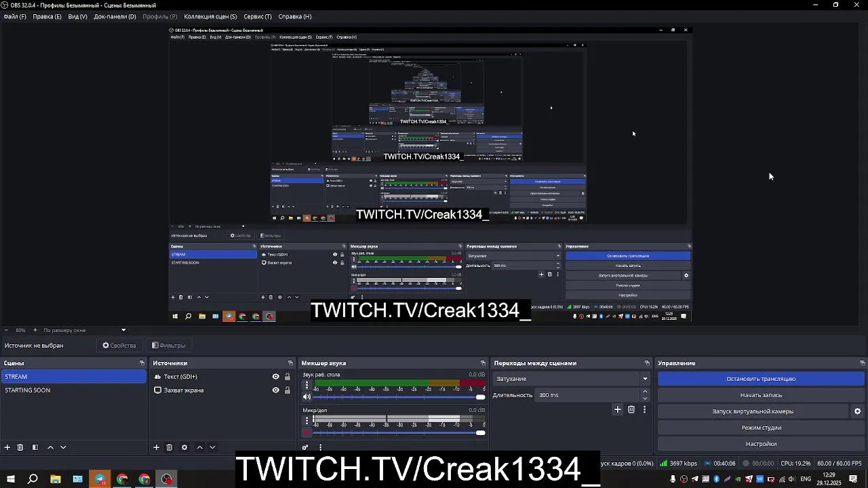Remove the transition with the trash icon

coord(631,409)
